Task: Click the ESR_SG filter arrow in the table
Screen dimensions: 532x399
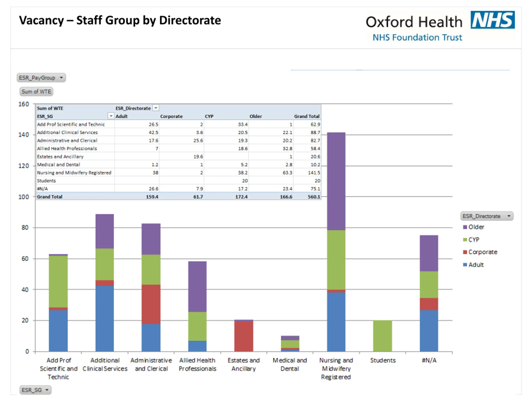Action: (111, 116)
